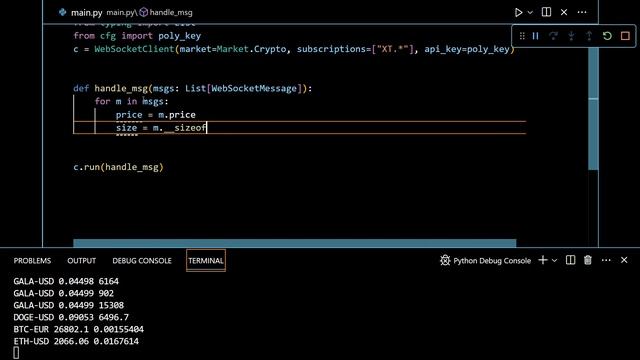Open terminal panel more actions
Screen dimensions: 640x360
click(x=606, y=260)
